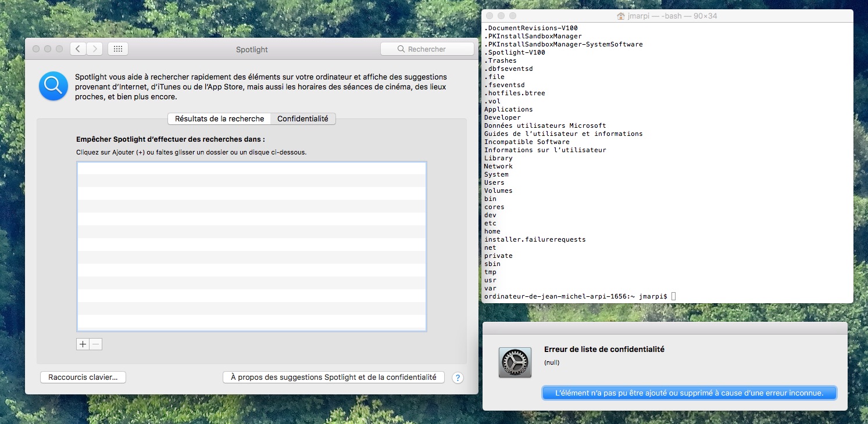Click "Guides de l'utilisateur et informations" line

(563, 134)
